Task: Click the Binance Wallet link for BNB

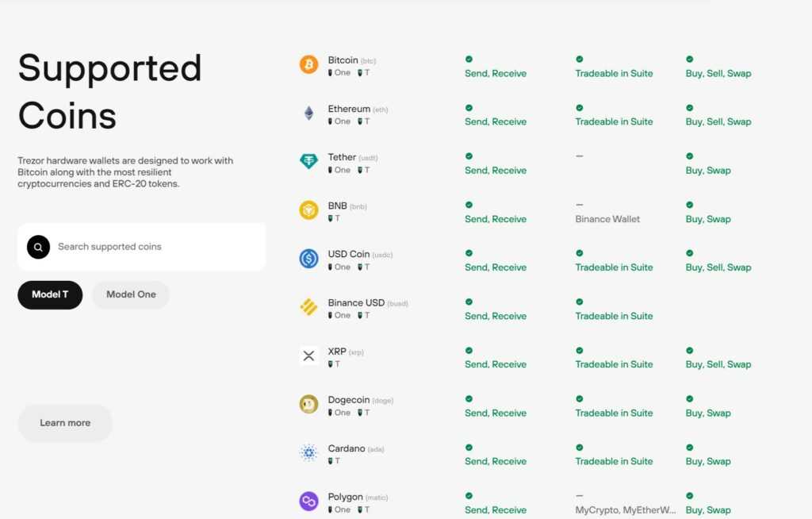Action: click(607, 219)
